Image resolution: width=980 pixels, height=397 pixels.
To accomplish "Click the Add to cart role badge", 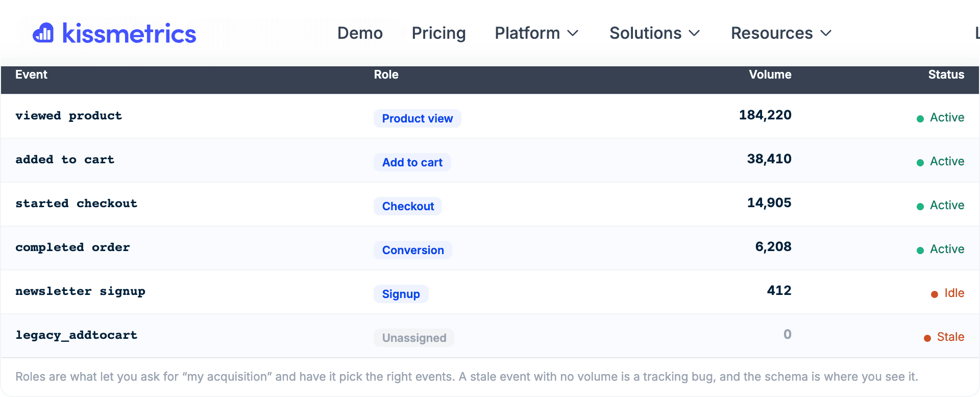I will pyautogui.click(x=412, y=162).
